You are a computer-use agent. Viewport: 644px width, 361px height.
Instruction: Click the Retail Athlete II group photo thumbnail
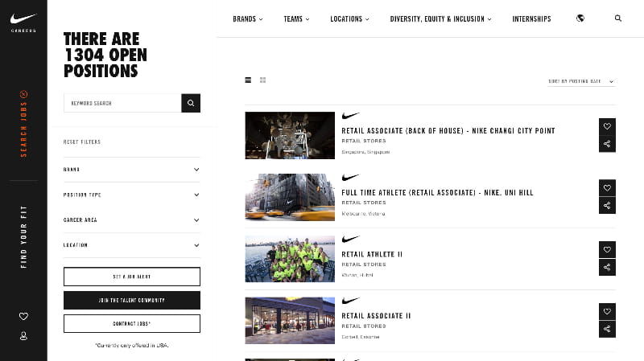pos(290,259)
